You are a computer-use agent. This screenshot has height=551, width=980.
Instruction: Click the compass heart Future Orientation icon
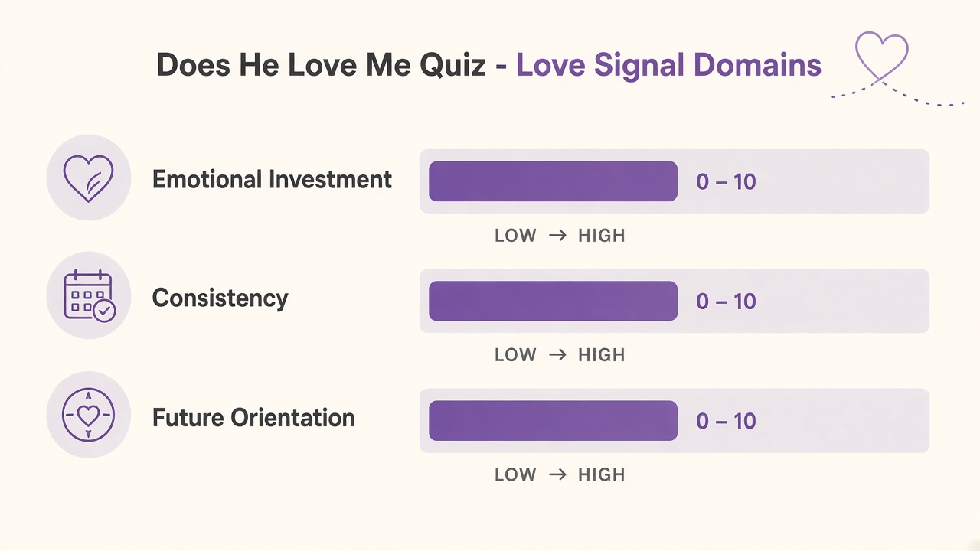(x=89, y=416)
